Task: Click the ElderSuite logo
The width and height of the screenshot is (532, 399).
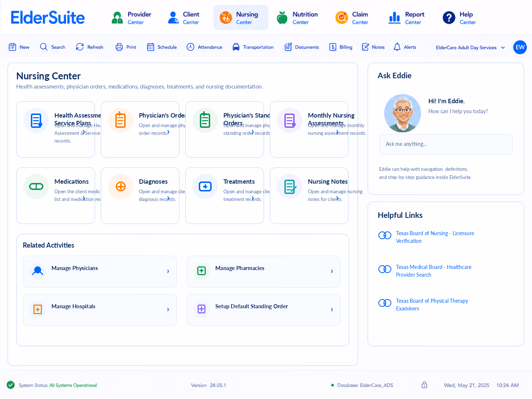Action: pos(48,18)
